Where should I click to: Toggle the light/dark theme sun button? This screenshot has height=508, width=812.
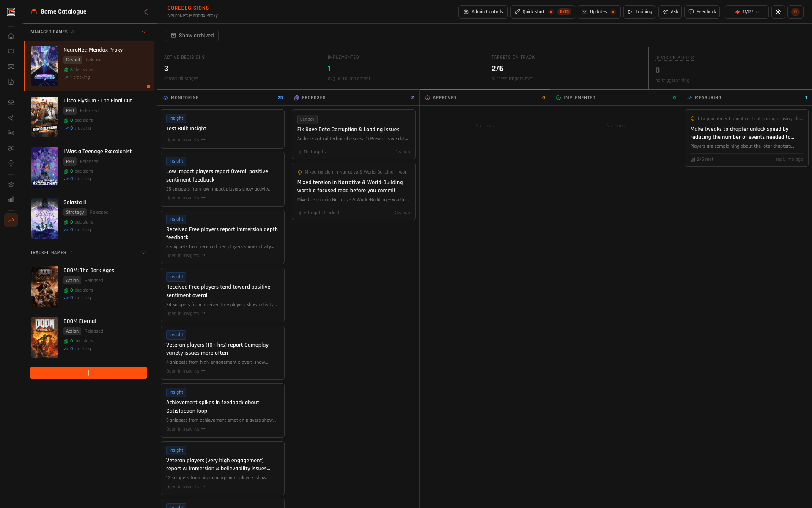778,12
